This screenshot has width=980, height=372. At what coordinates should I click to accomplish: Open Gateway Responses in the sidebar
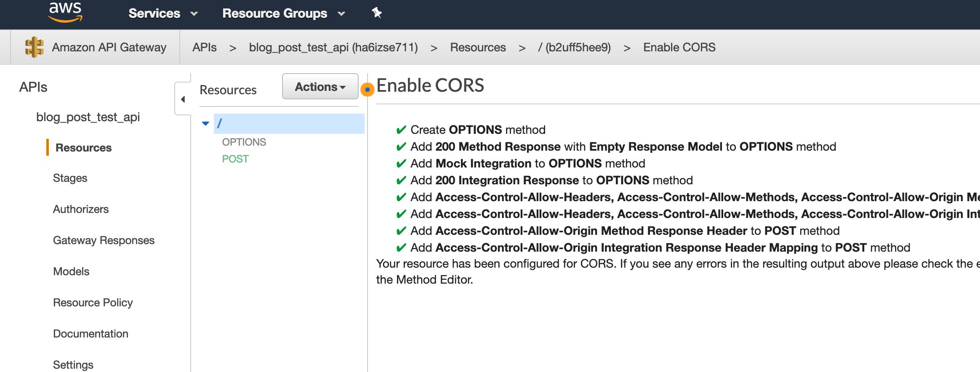coord(104,240)
